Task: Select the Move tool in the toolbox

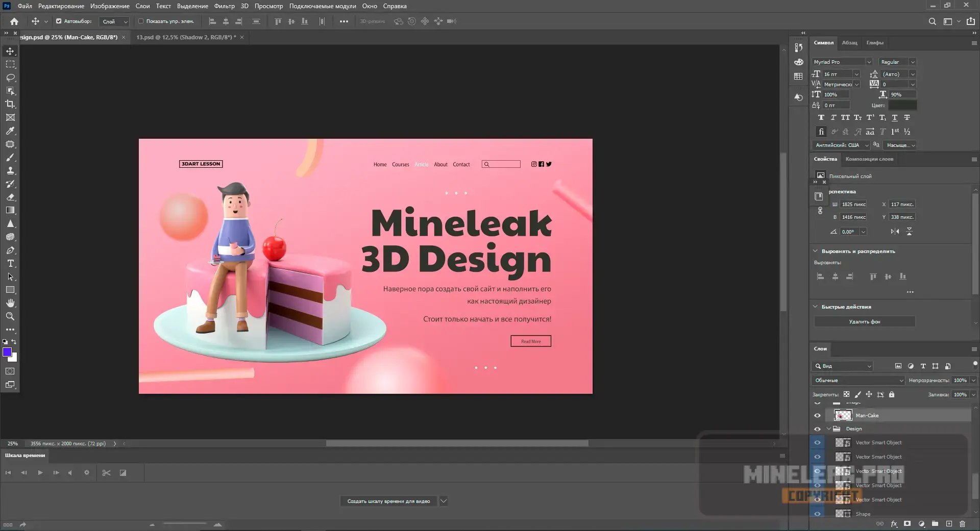Action: [x=10, y=51]
